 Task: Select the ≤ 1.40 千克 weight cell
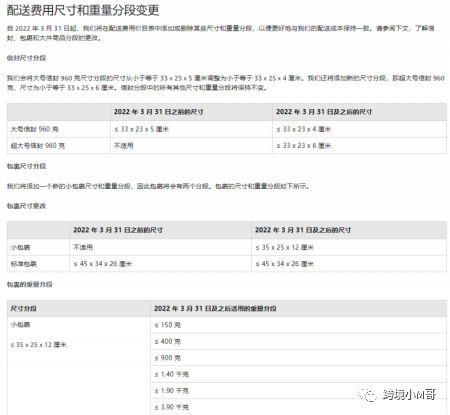[x=298, y=374]
